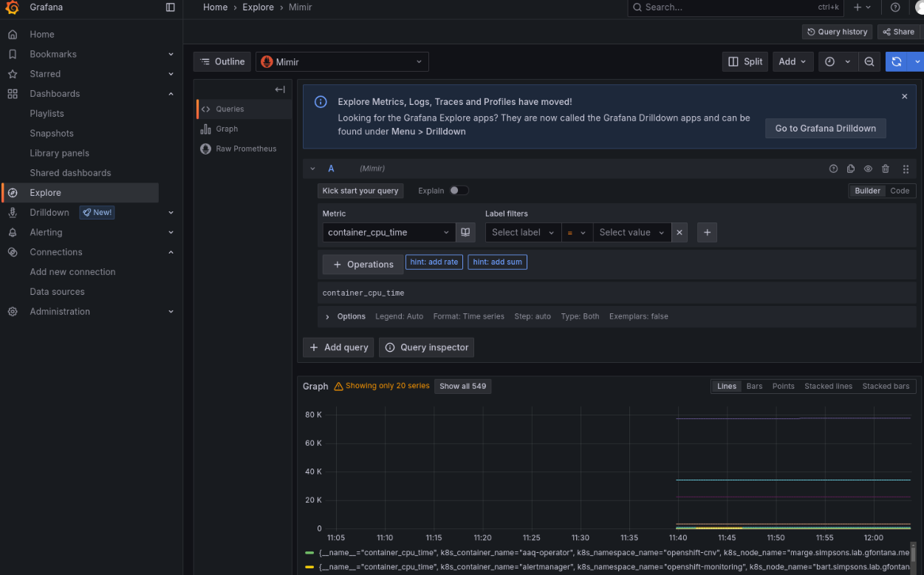Click the yellow alertmanager series color swatch
924x575 pixels.
tap(309, 568)
